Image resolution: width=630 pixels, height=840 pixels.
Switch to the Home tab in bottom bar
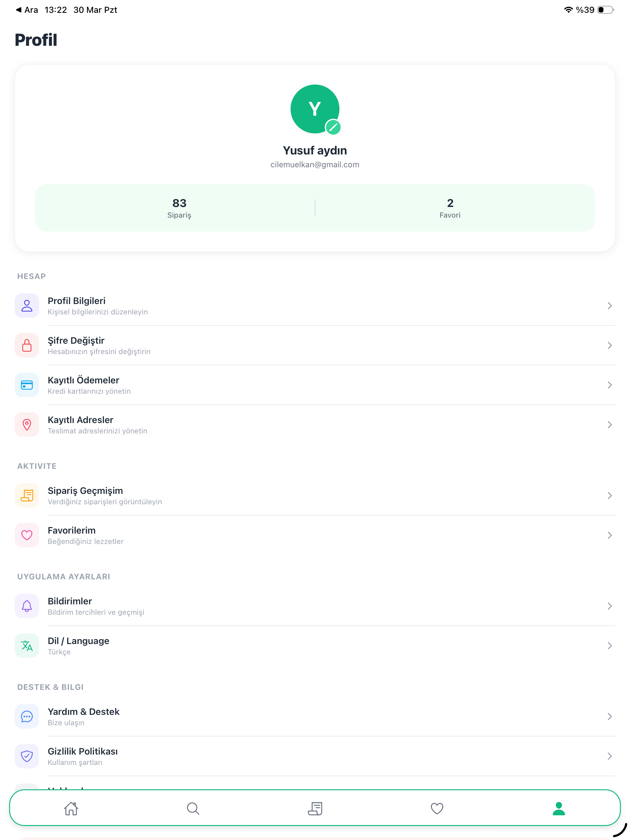[x=71, y=809]
